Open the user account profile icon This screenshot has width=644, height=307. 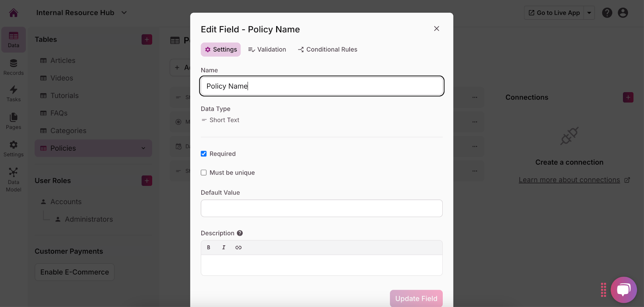click(x=623, y=13)
